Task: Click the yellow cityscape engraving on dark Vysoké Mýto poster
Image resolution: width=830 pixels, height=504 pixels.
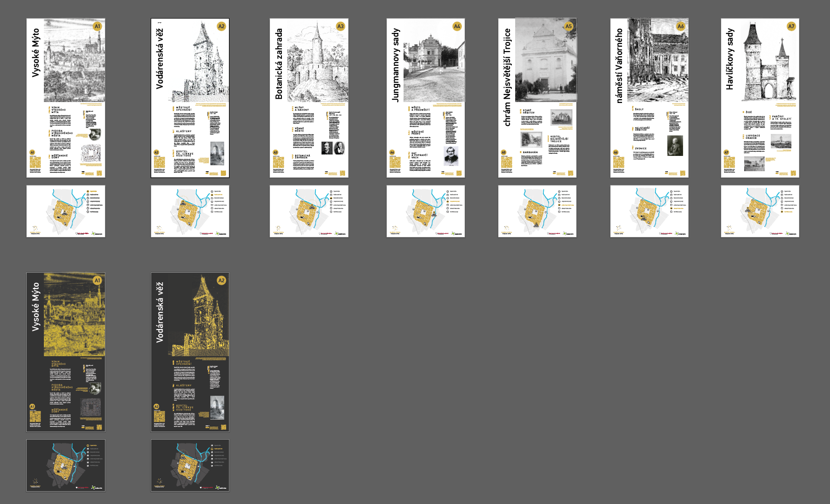Action: point(74,315)
